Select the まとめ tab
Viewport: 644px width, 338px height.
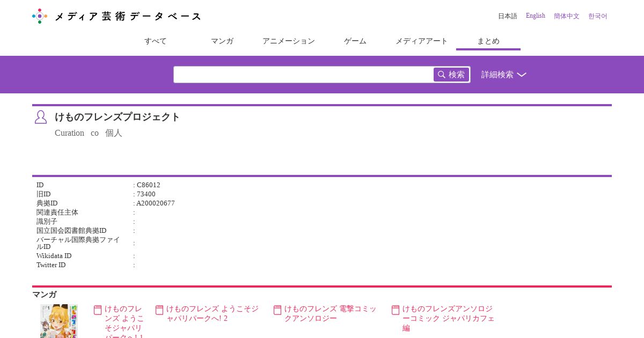tap(488, 41)
